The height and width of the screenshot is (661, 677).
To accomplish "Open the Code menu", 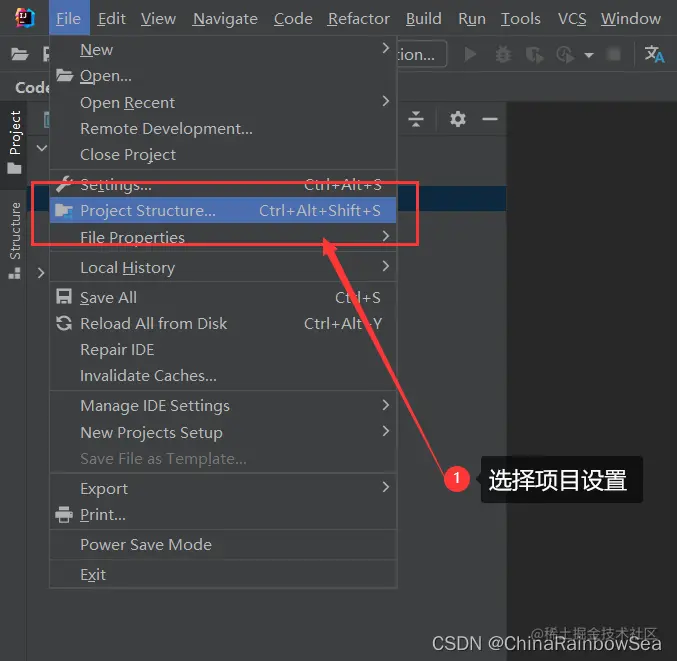I will pyautogui.click(x=293, y=19).
